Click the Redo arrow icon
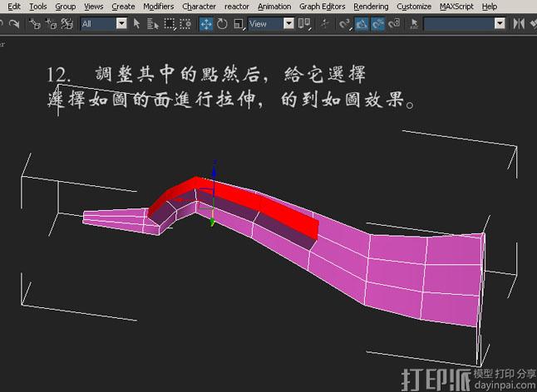 pyautogui.click(x=14, y=24)
